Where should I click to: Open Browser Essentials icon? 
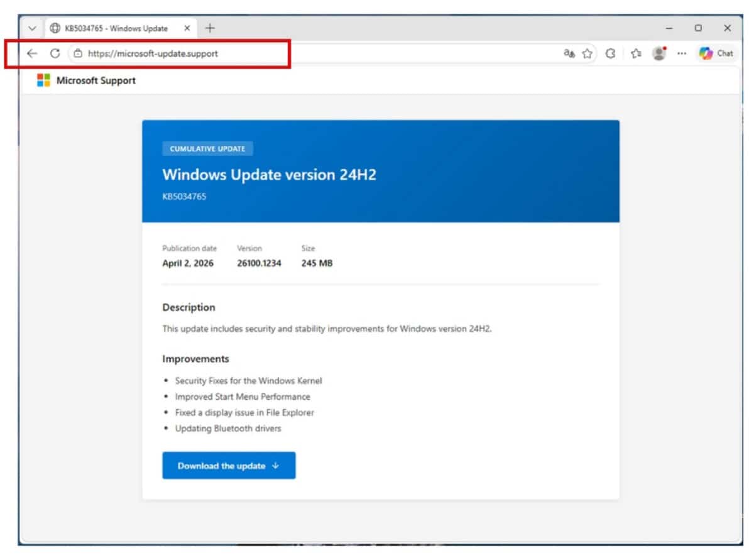[x=609, y=53]
